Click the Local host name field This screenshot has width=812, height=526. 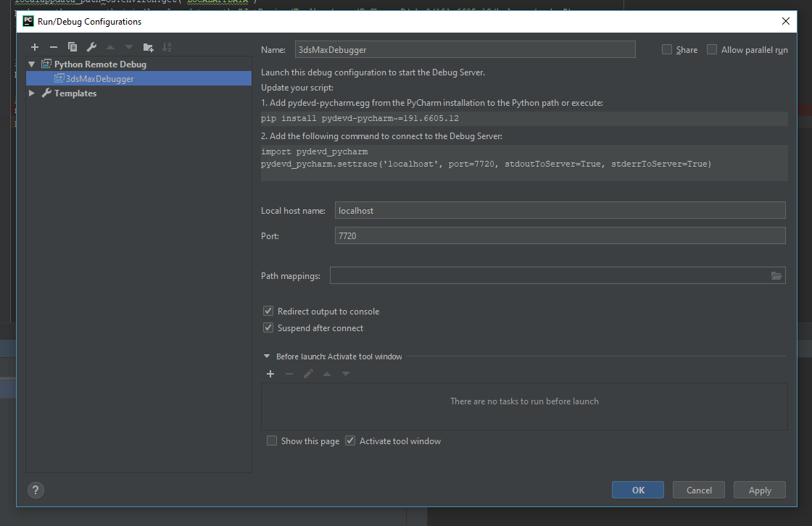[560, 210]
